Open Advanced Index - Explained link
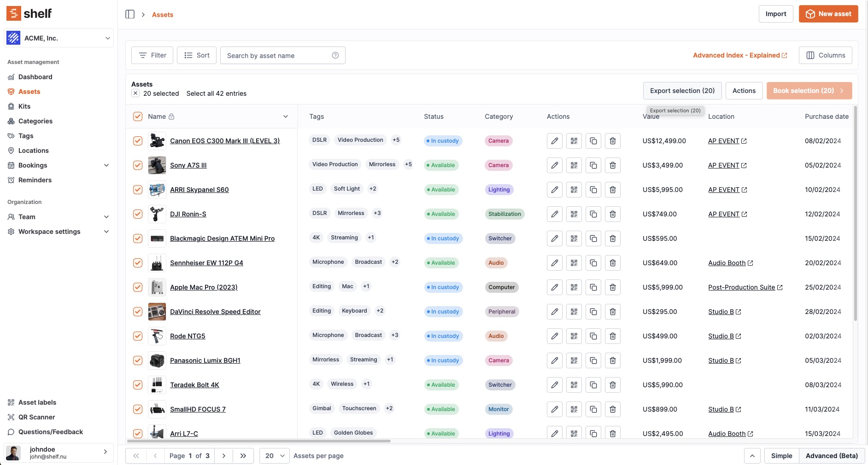 740,55
